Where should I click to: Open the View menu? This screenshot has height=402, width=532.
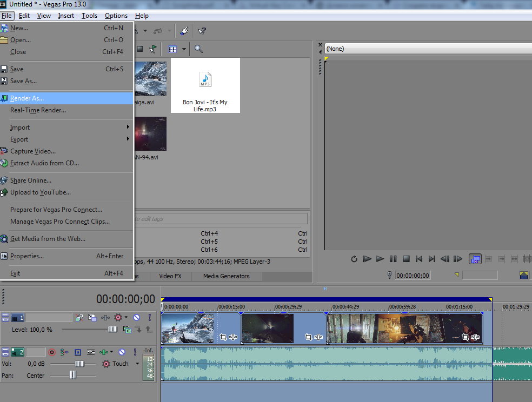point(44,16)
